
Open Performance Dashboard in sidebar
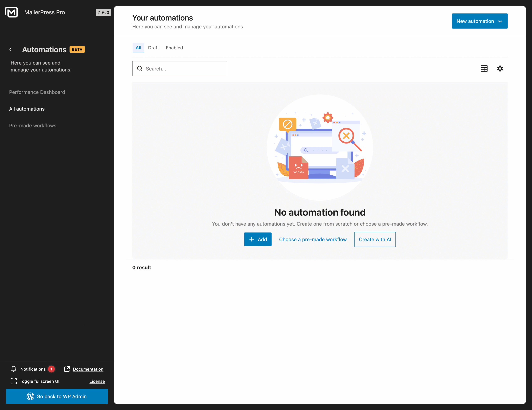[x=37, y=92]
